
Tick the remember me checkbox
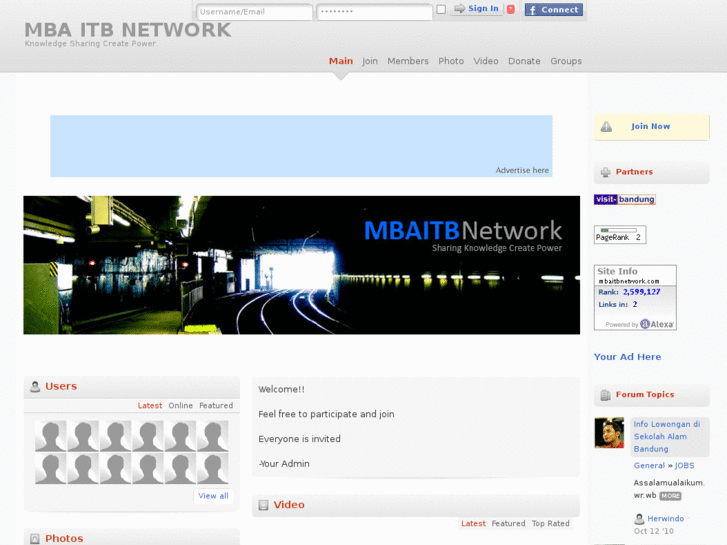(441, 9)
